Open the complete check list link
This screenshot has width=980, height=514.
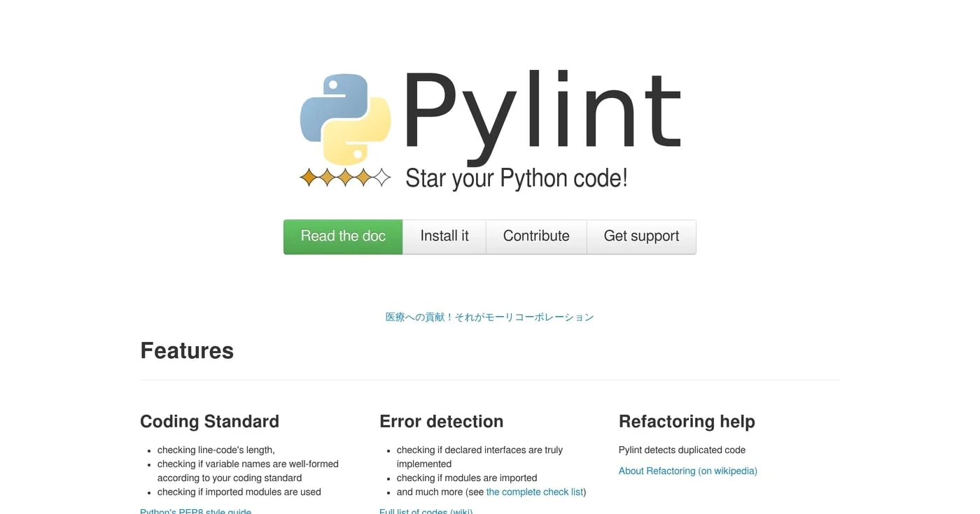tap(535, 492)
